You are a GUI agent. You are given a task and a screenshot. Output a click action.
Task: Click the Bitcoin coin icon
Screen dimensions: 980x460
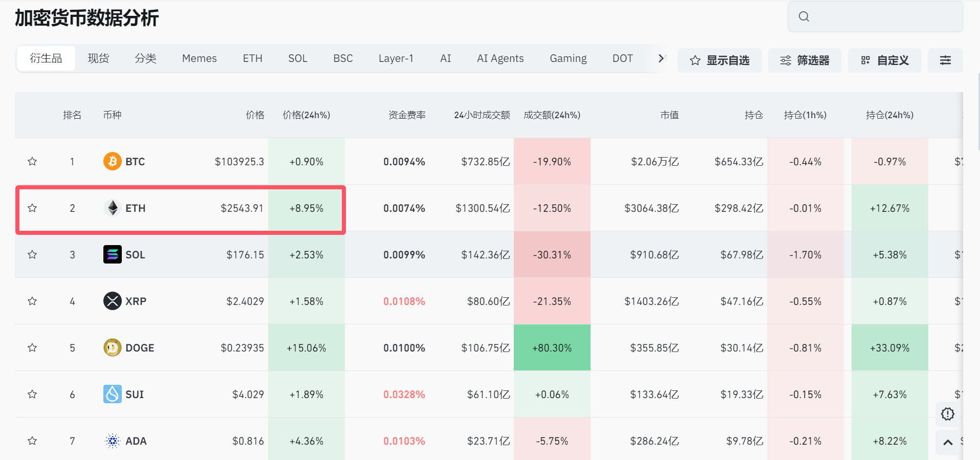(112, 161)
